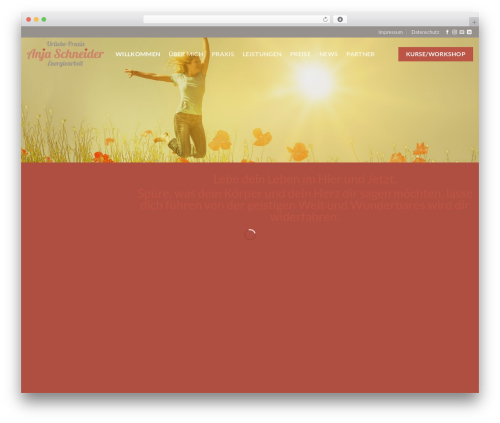Select the Preise menu item
This screenshot has height=423, width=500.
coord(300,54)
